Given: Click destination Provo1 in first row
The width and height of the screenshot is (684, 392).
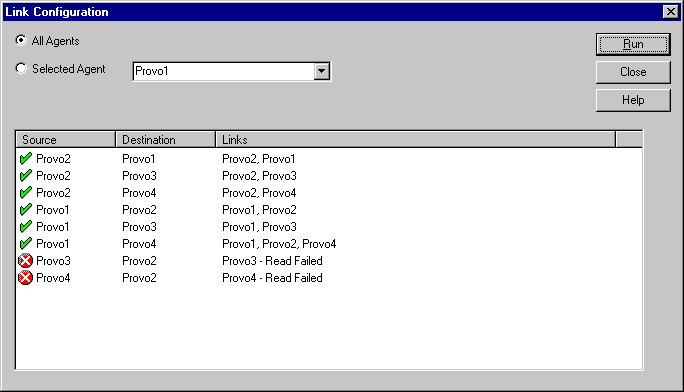Looking at the screenshot, I should pos(139,159).
